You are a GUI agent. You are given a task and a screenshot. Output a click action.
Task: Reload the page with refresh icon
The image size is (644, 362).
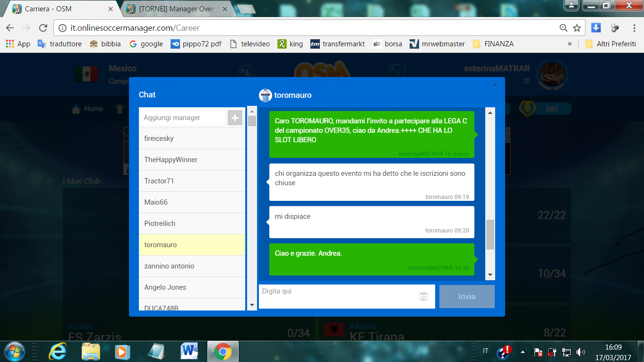pyautogui.click(x=43, y=28)
